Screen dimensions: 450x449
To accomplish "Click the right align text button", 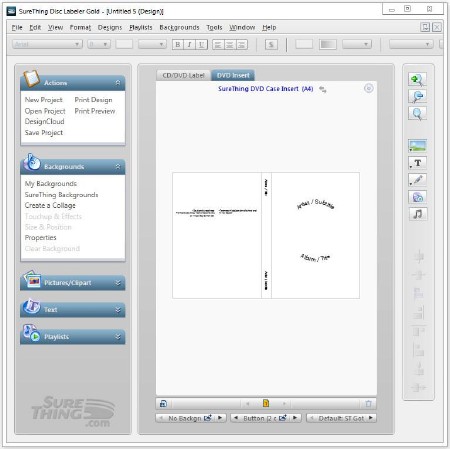I will click(242, 44).
